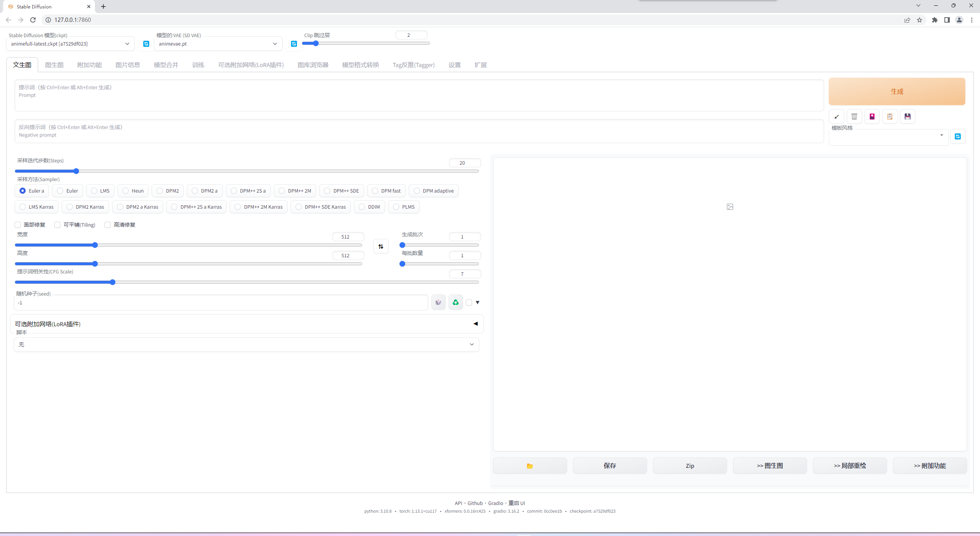Image resolution: width=980 pixels, height=536 pixels.
Task: Click the green recycle seed icon
Action: tap(456, 302)
